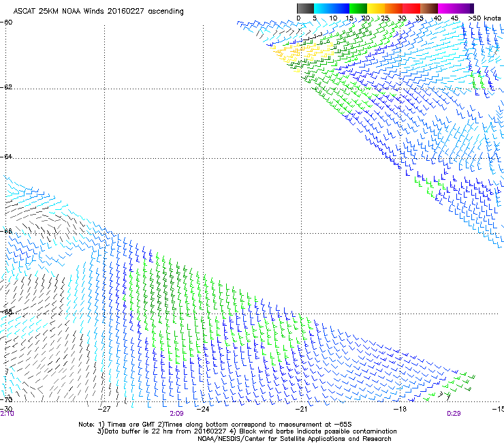Click the green 15–20 knots legend swatch
The image size is (504, 443).
(x=358, y=8)
